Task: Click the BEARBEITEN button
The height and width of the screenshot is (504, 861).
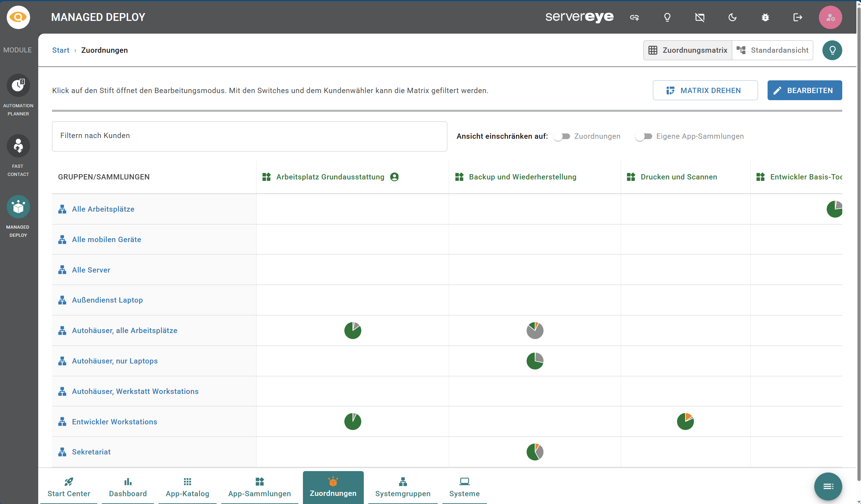Action: tap(804, 91)
